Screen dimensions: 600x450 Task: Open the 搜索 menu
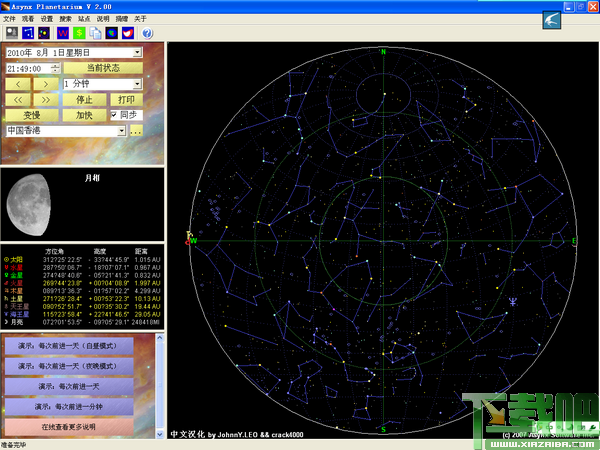[x=65, y=19]
